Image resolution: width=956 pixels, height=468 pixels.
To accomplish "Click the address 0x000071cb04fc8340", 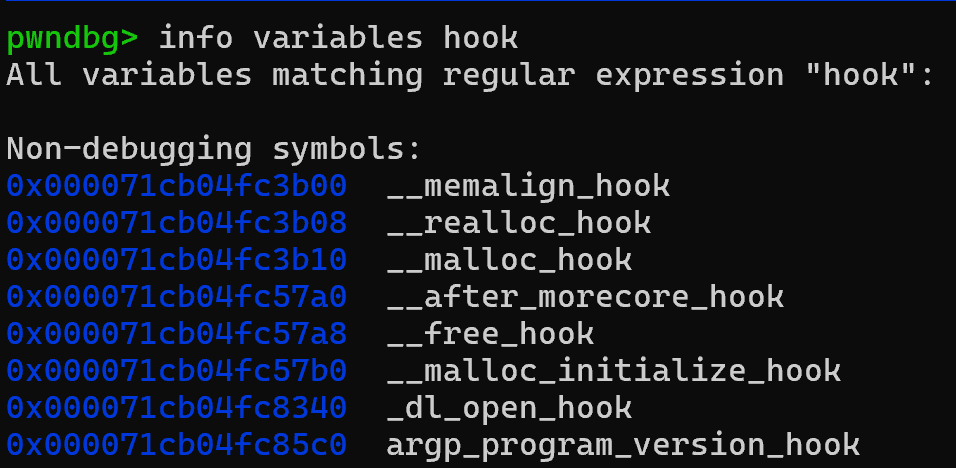I will pyautogui.click(x=176, y=408).
